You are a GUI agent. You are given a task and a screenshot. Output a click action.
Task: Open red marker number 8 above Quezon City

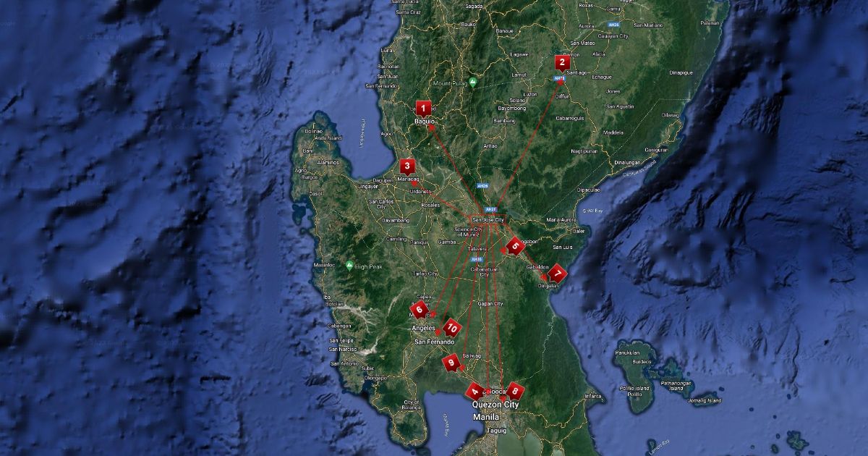tap(514, 390)
